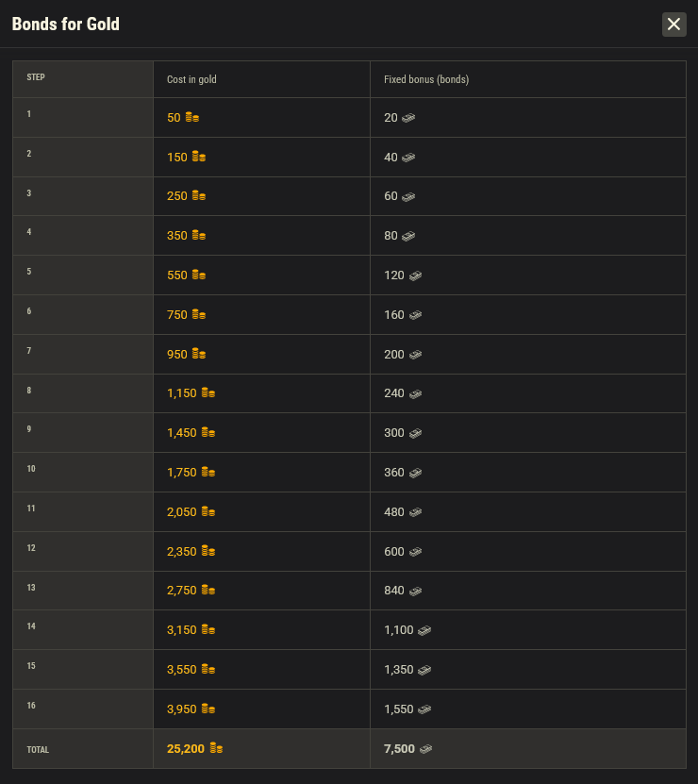The image size is (698, 784).
Task: Click the gold coin icon beside 50
Action: [192, 118]
